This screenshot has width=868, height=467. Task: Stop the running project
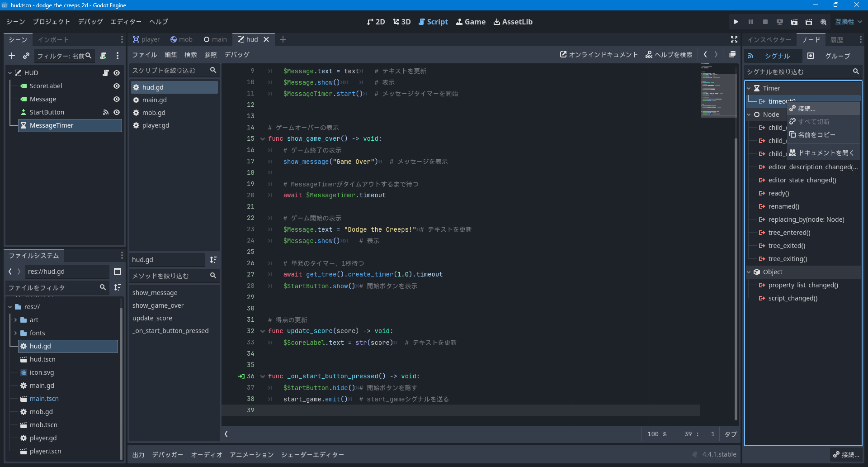point(765,22)
